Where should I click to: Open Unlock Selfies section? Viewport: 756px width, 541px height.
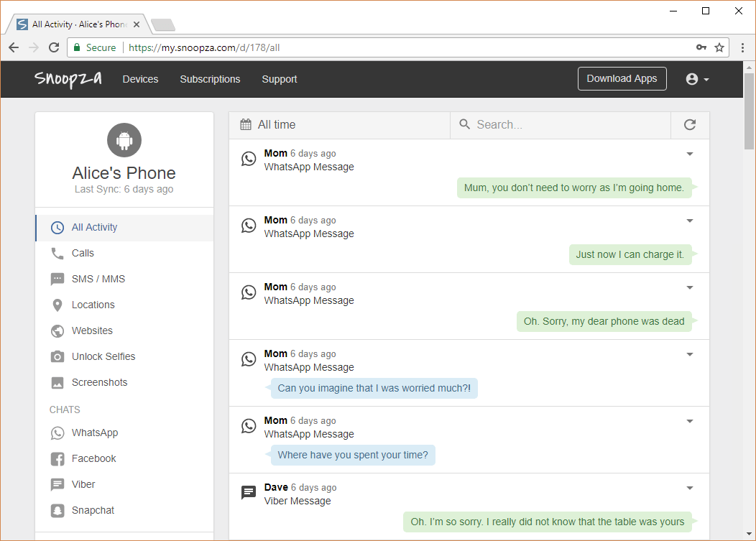[x=124, y=357]
